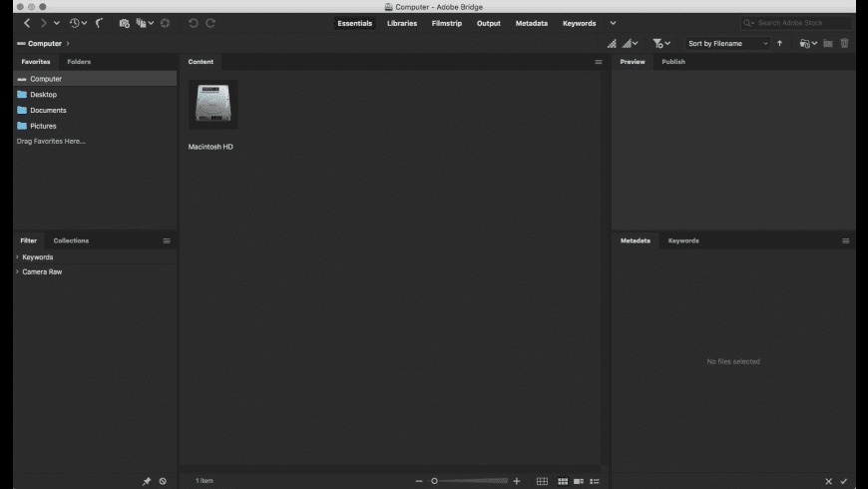
Task: Open the filter by rating funnel dropdown
Action: [661, 43]
